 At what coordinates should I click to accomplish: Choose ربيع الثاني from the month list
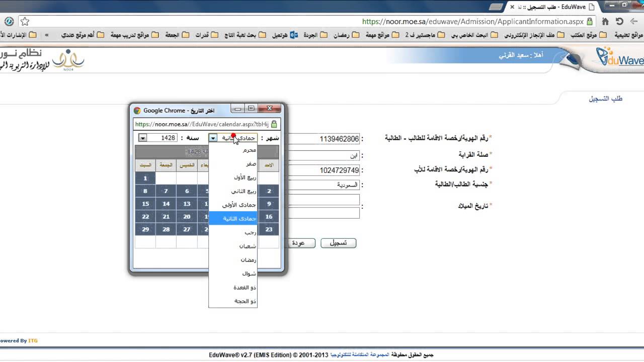click(233, 191)
